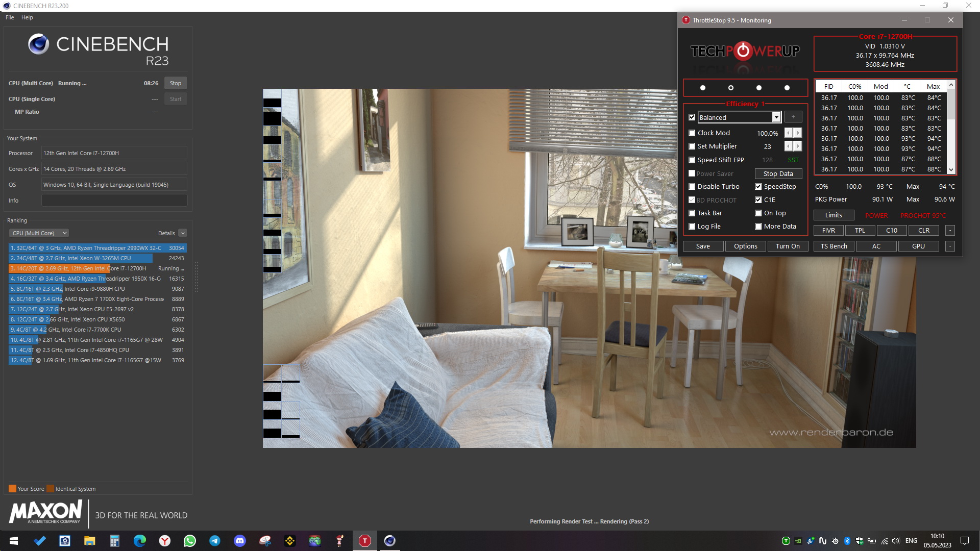Open the SteelSeries tray icon

835,541
